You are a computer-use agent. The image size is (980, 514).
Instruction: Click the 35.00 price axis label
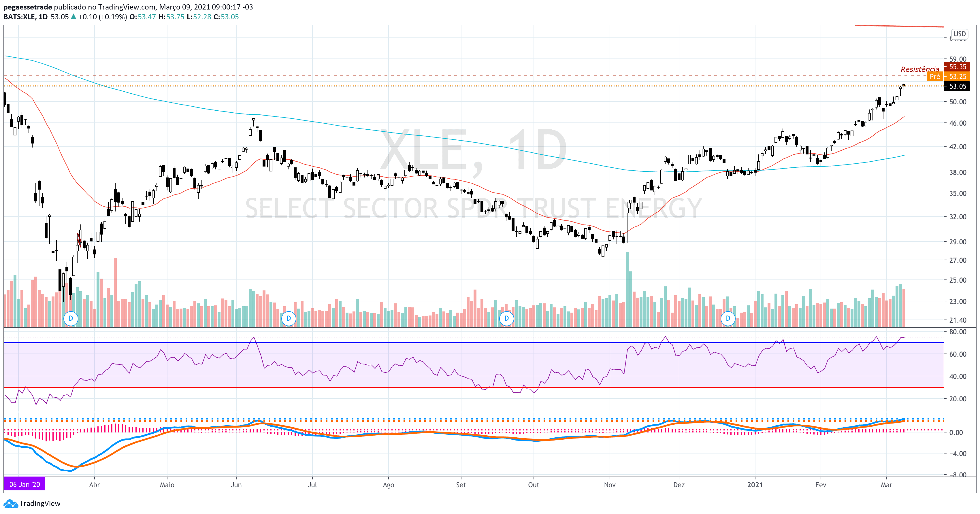(x=958, y=194)
